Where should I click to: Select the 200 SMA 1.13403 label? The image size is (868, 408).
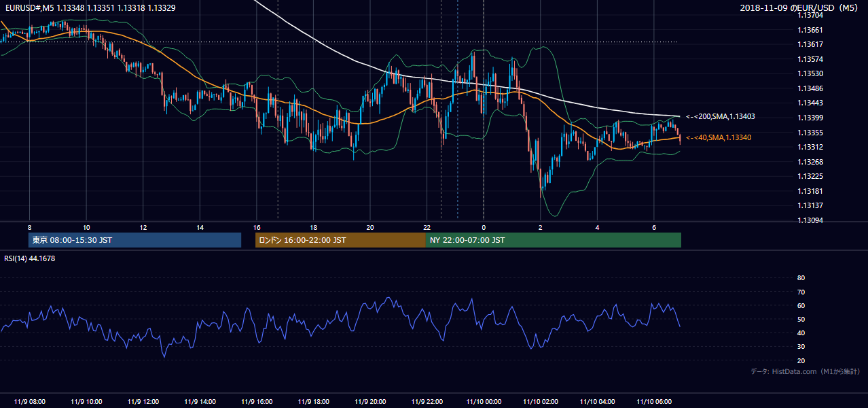tap(721, 117)
